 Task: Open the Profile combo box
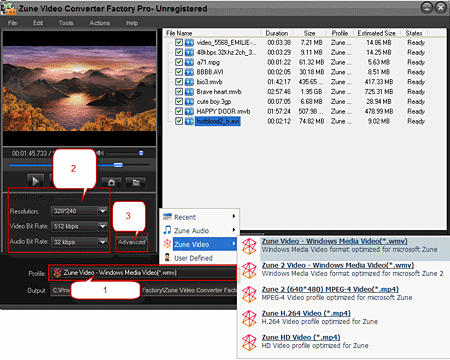tap(143, 273)
